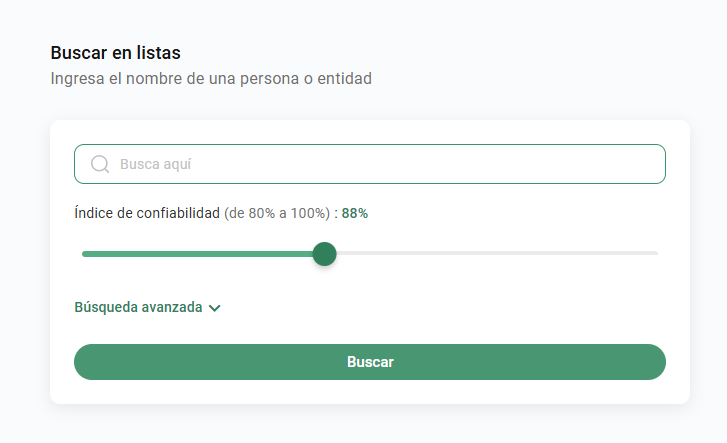Click the left edge of the "Buscar" button
This screenshot has width=727, height=443.
92,362
